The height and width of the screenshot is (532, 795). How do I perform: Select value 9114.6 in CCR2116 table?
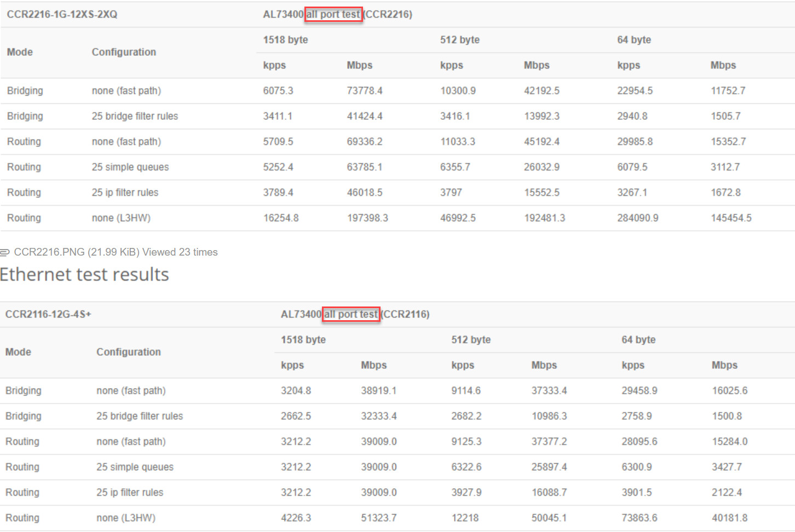coord(466,391)
